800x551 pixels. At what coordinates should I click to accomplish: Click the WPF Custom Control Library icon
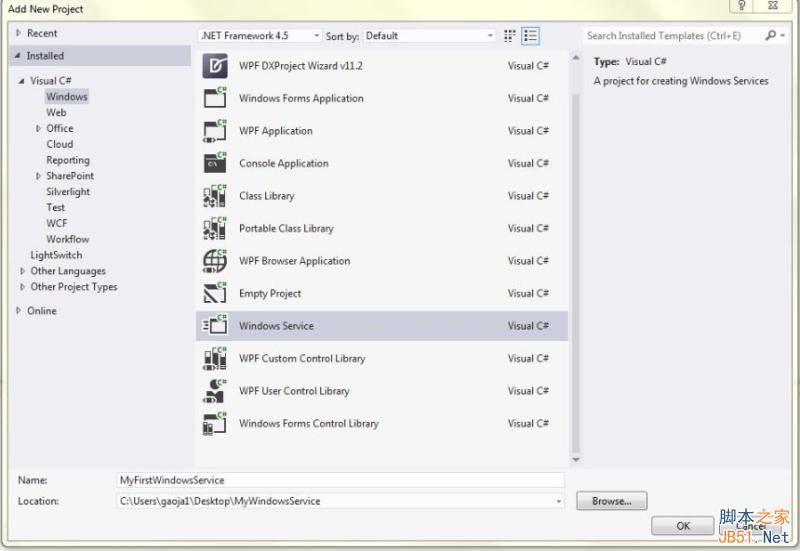pos(215,358)
